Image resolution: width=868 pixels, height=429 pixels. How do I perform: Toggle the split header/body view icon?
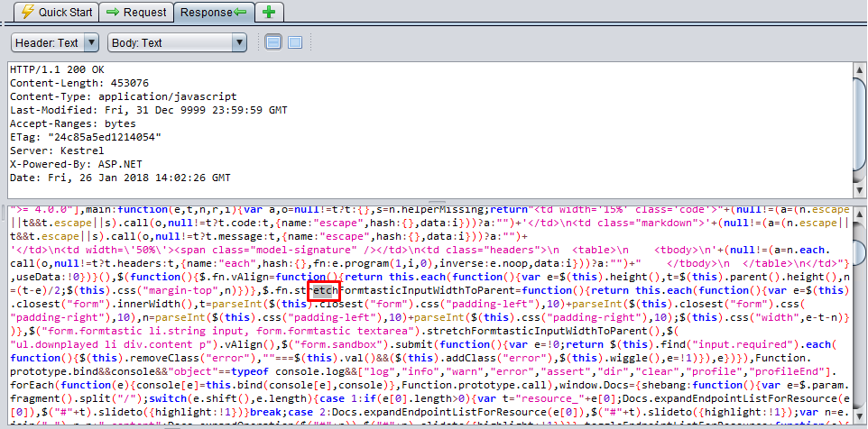[x=272, y=42]
